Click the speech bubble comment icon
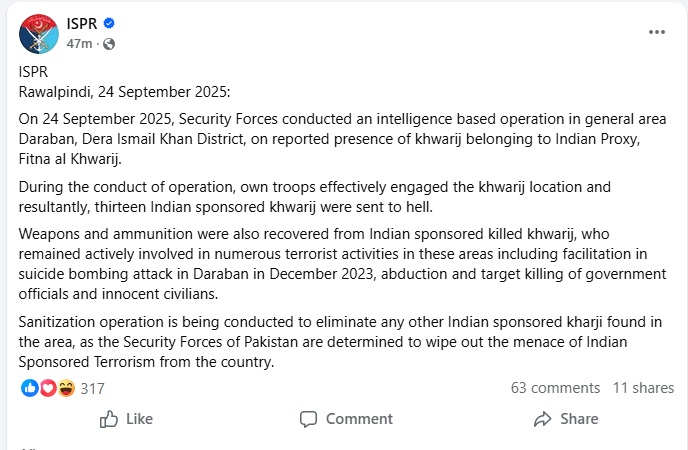 tap(308, 419)
